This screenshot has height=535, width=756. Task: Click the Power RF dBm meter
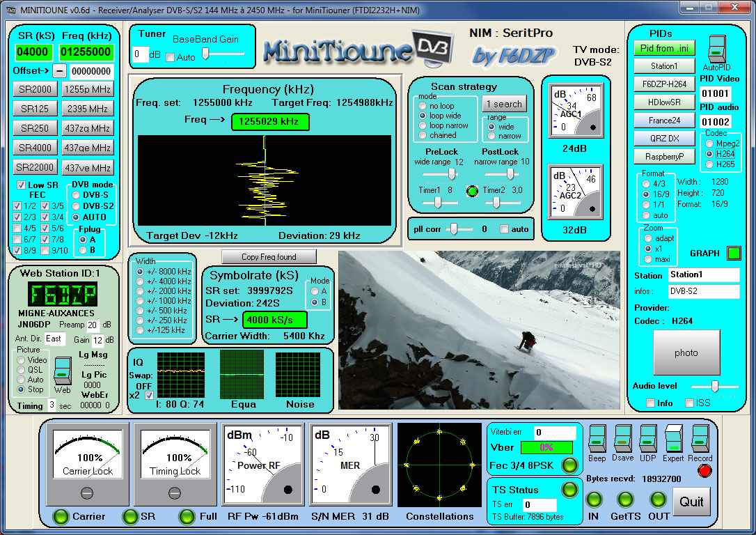coord(262,465)
